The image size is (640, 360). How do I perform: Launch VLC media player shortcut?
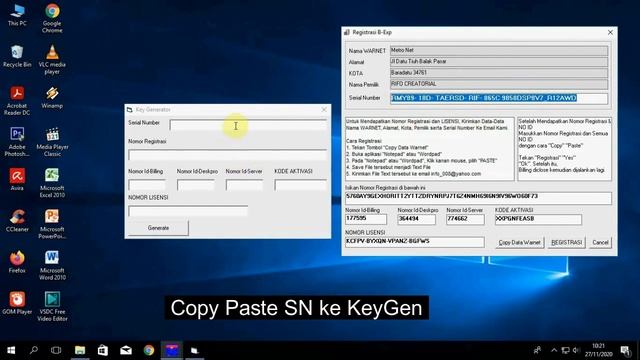coord(52,60)
